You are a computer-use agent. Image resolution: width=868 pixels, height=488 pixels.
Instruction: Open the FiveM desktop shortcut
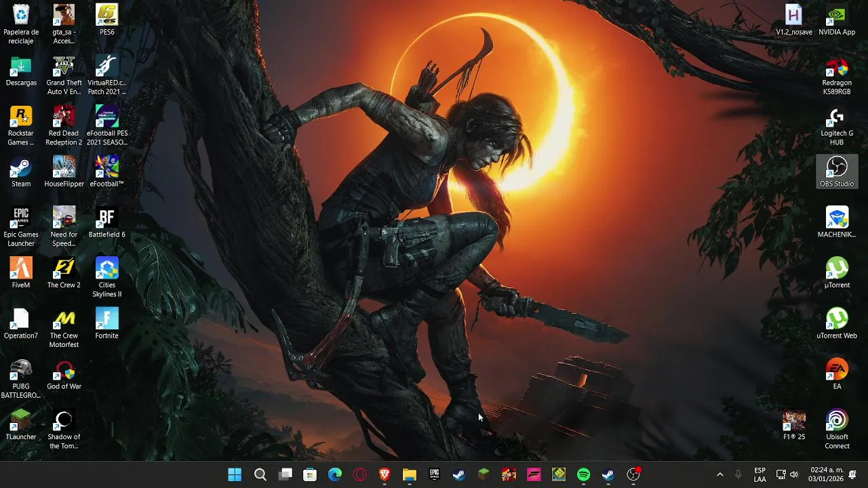coord(21,273)
